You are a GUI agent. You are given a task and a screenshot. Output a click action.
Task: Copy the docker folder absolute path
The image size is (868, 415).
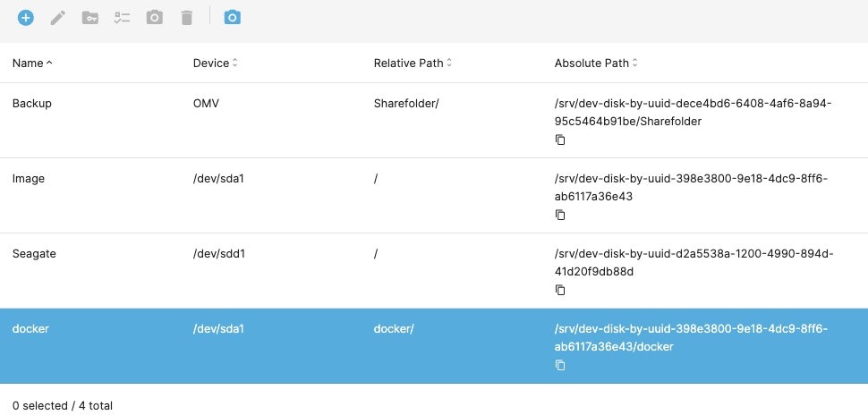(560, 365)
